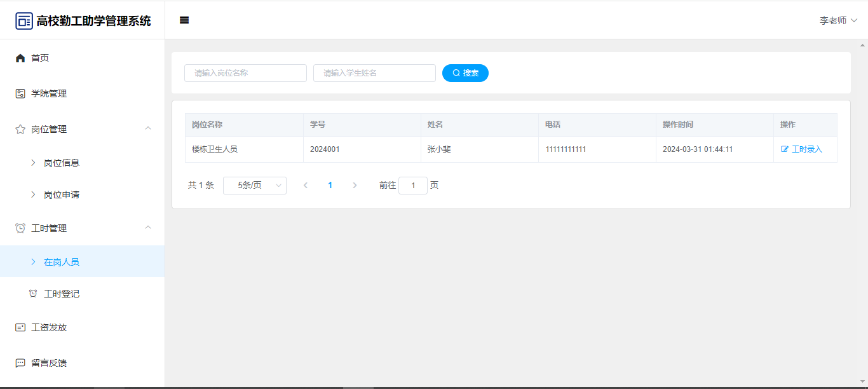Open the 岗位申请 menu item

[62, 195]
